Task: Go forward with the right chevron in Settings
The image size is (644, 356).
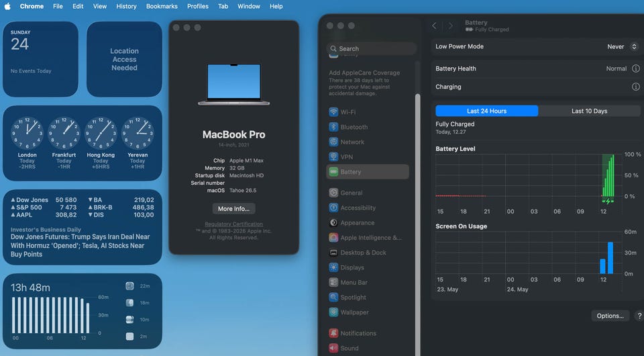Action: [451, 26]
